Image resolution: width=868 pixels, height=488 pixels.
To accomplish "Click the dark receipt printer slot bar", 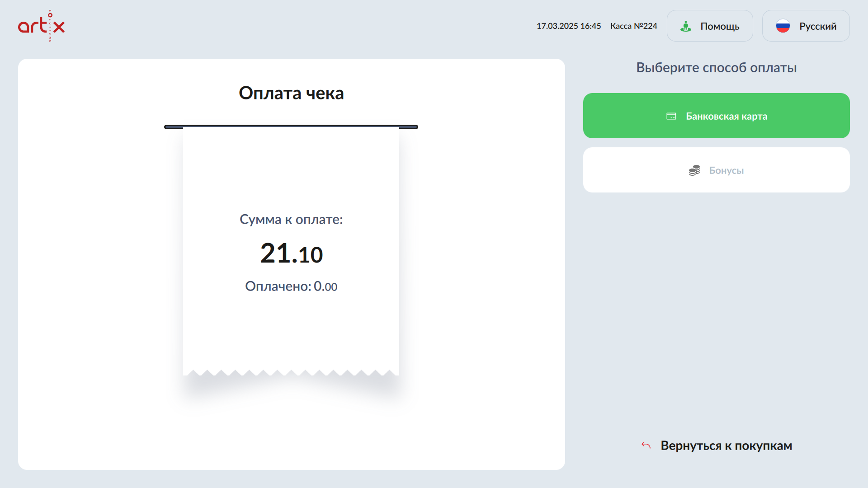I will [x=291, y=127].
